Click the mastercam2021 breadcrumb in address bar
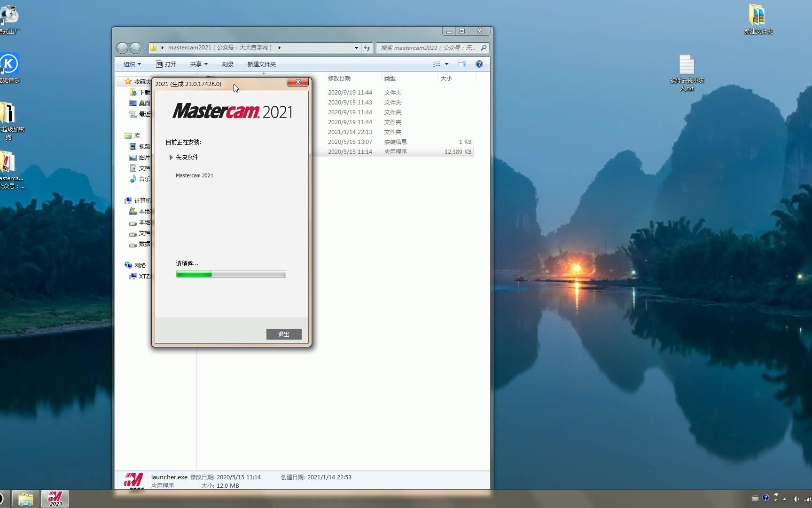Screen dimensions: 812x508 point(220,48)
